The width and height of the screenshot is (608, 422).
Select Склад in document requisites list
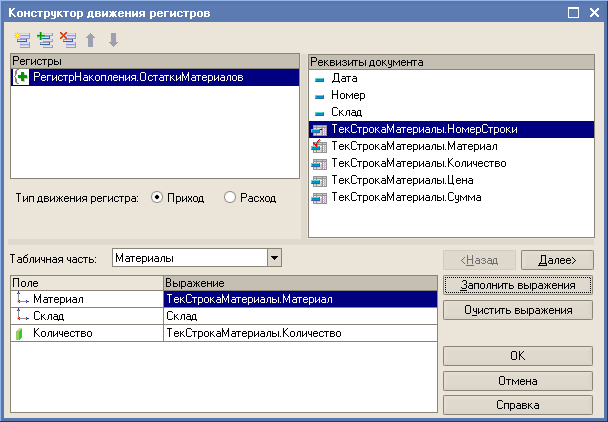(x=451, y=112)
